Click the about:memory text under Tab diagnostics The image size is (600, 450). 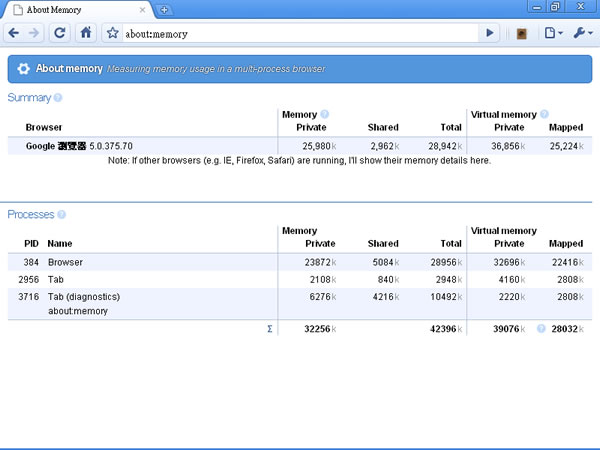(x=78, y=311)
